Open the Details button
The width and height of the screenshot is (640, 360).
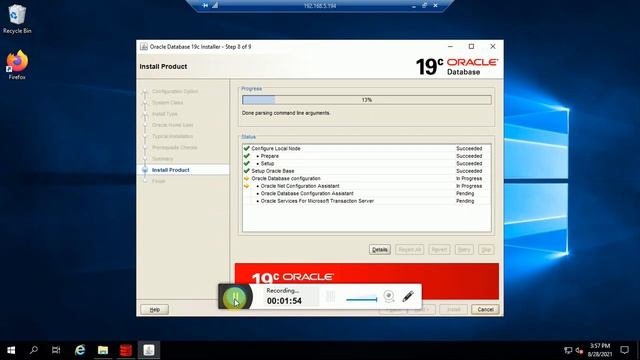tap(380, 249)
